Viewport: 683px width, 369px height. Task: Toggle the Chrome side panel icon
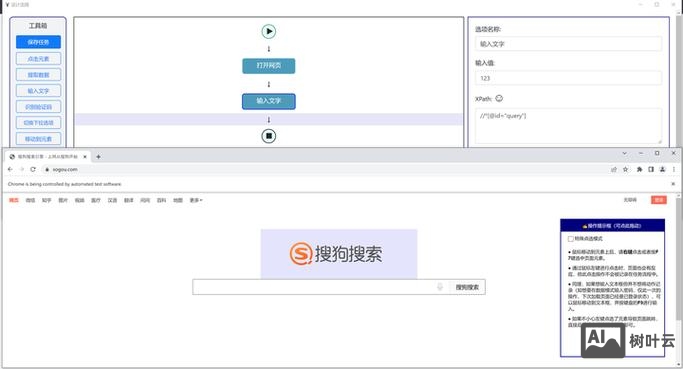[x=651, y=169]
